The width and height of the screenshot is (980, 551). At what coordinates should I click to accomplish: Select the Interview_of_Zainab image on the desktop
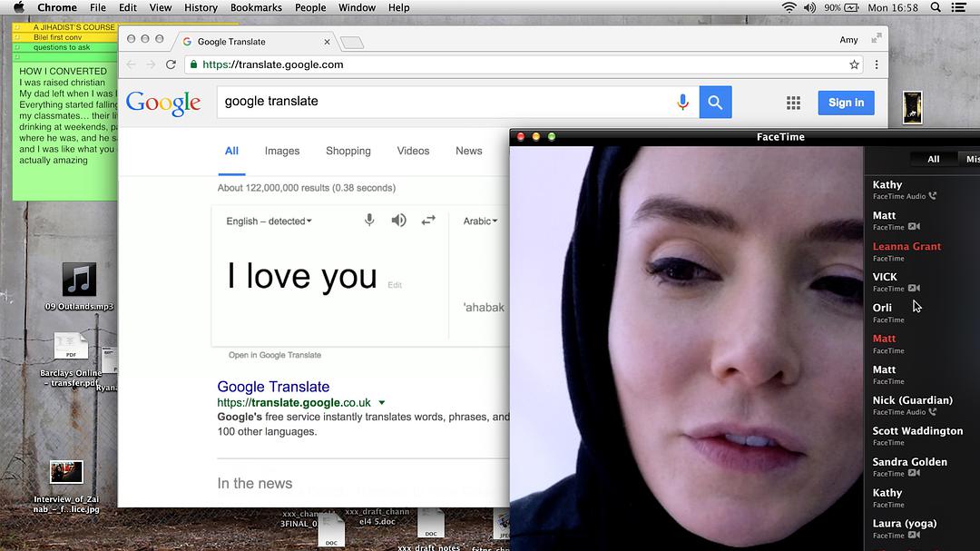pos(65,472)
